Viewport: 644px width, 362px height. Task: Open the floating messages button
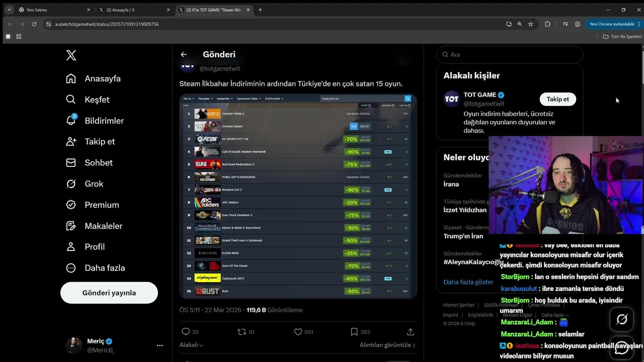tap(622, 348)
